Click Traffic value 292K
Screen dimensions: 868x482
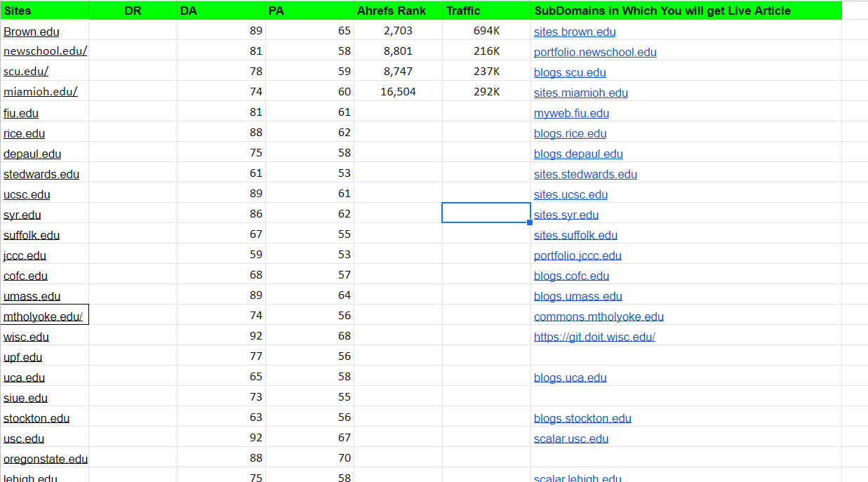pos(487,92)
